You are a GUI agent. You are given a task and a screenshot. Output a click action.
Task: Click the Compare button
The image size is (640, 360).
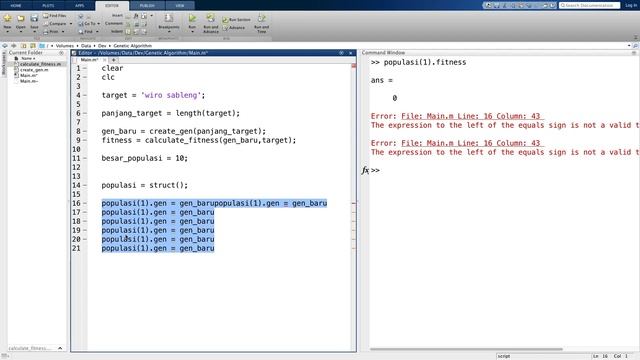click(x=55, y=24)
